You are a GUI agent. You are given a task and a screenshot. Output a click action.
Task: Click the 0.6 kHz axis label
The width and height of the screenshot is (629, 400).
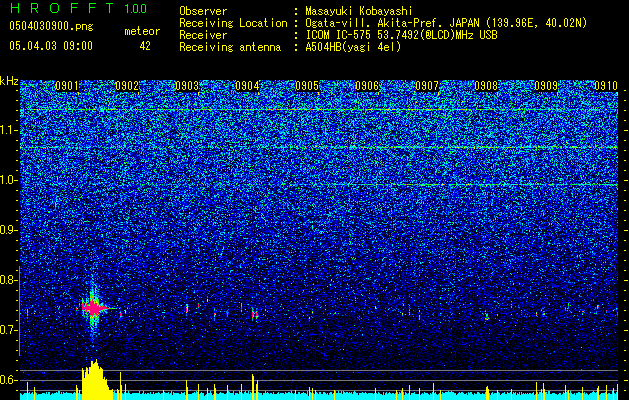click(x=9, y=380)
